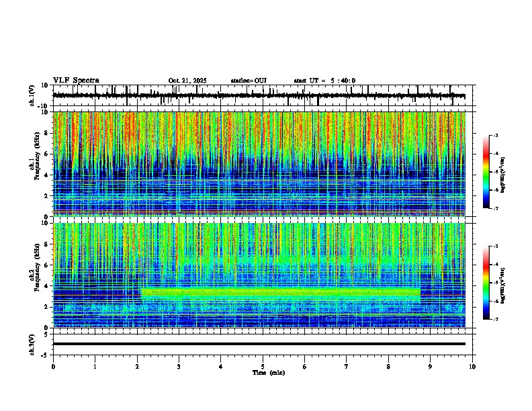Click time-axis tick label 4
The width and height of the screenshot is (532, 411).
[x=220, y=367]
